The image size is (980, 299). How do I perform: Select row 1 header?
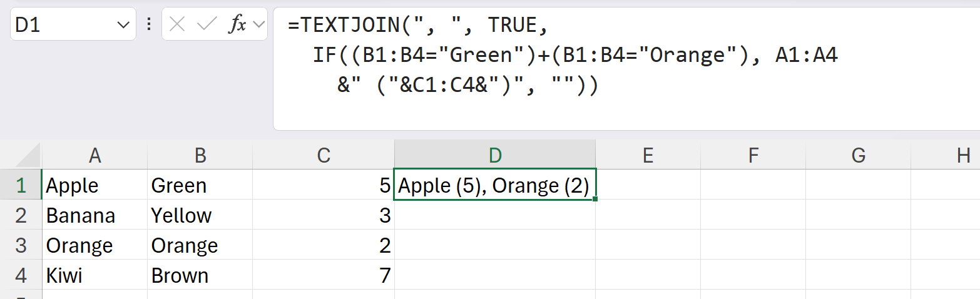[x=21, y=185]
